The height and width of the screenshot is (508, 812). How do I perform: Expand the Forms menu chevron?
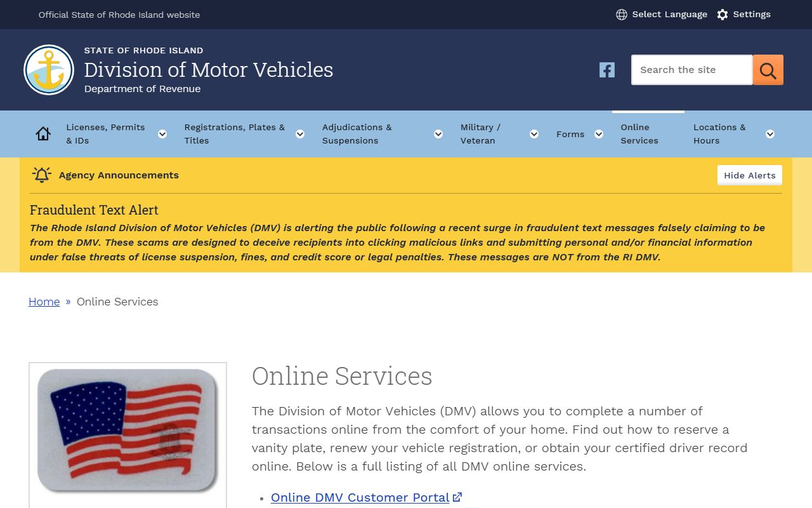pos(599,134)
